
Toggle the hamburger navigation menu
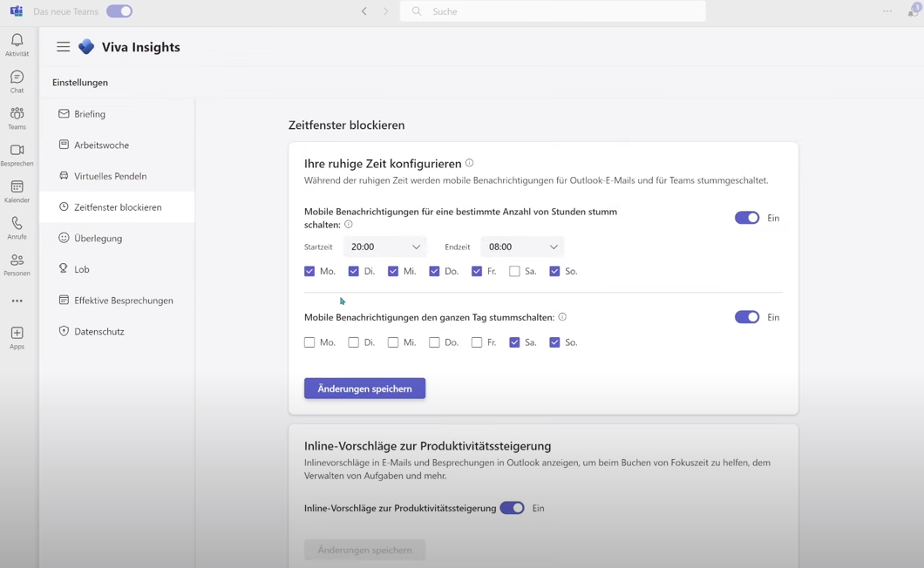[63, 47]
